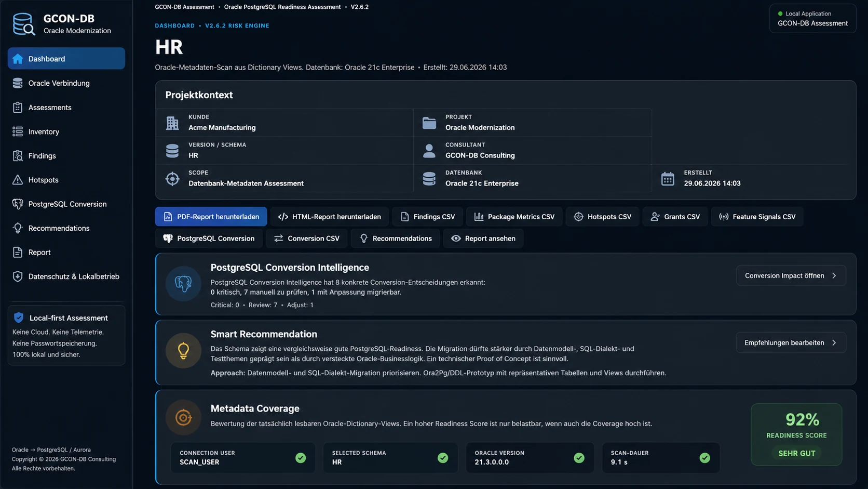Click the green check next to SCAN_USER
The height and width of the screenshot is (489, 868).
(301, 458)
